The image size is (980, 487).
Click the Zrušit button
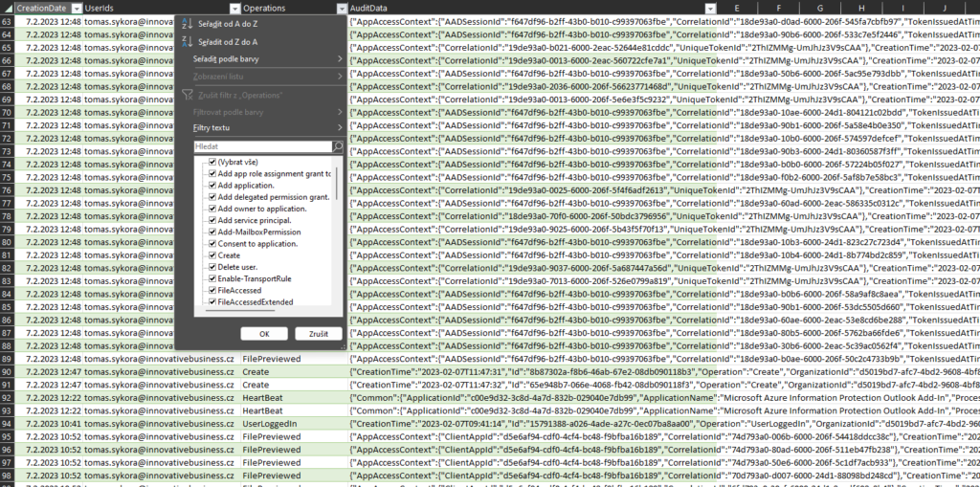[x=319, y=334]
